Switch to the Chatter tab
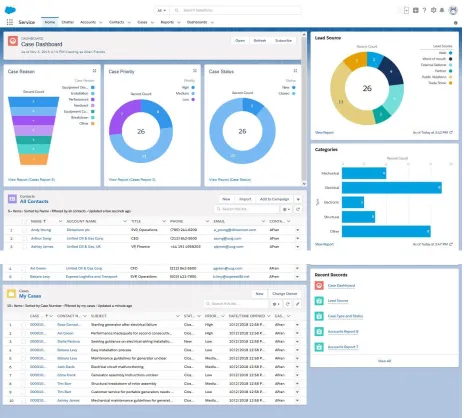Image resolution: width=464 pixels, height=418 pixels. click(68, 22)
